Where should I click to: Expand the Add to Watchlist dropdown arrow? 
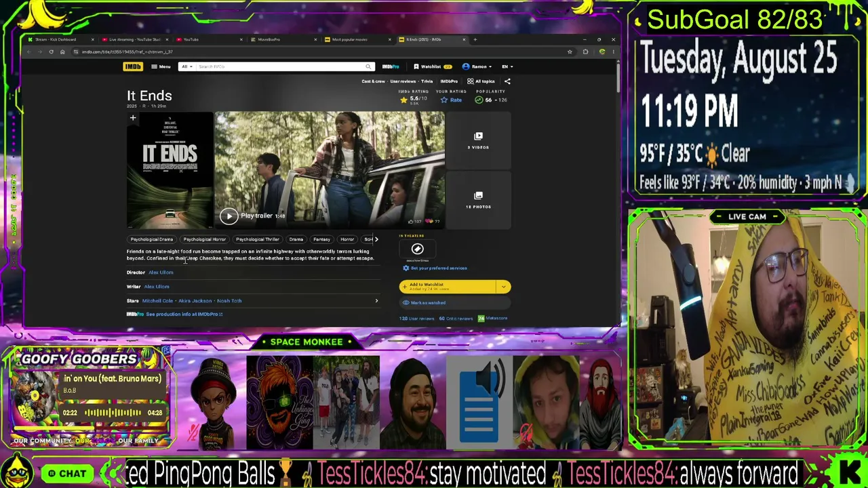click(x=504, y=287)
